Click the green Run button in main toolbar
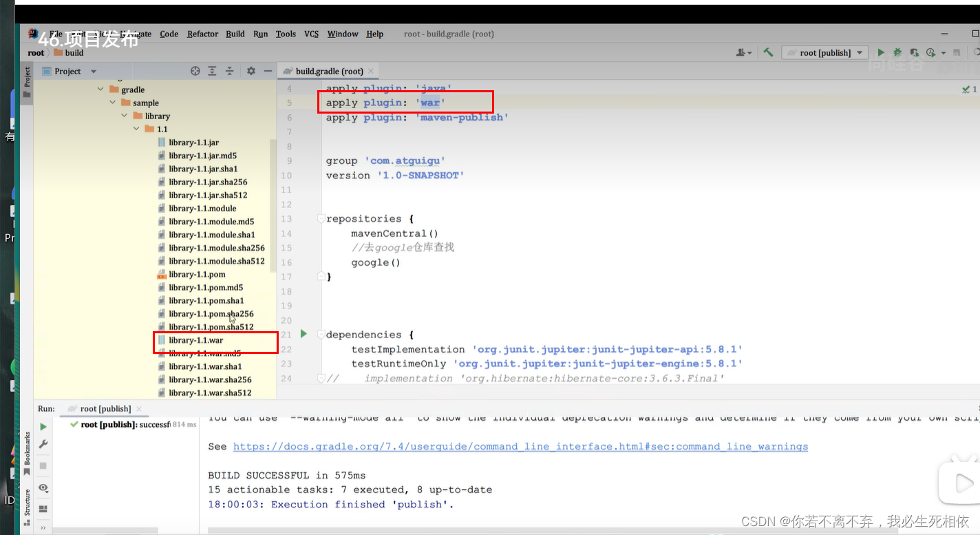 click(x=881, y=52)
